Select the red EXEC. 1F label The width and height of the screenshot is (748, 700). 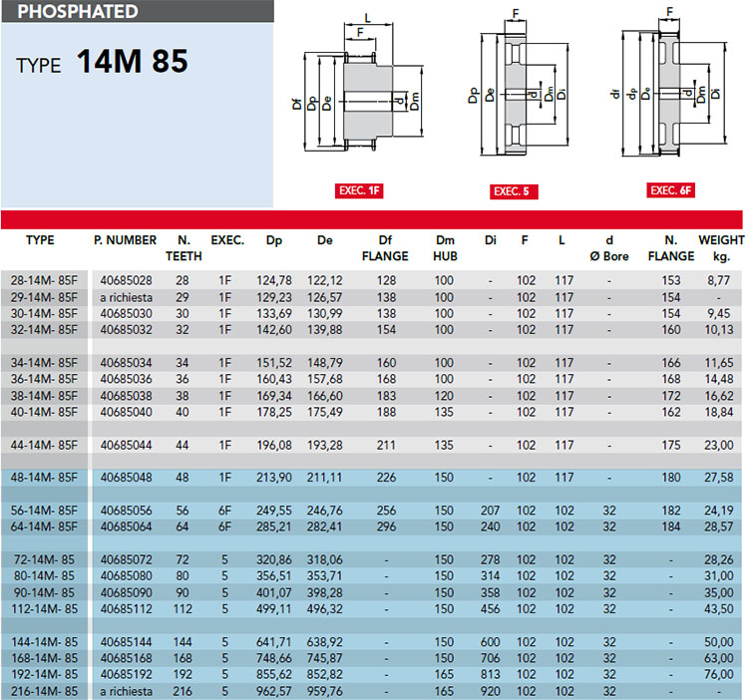(359, 190)
